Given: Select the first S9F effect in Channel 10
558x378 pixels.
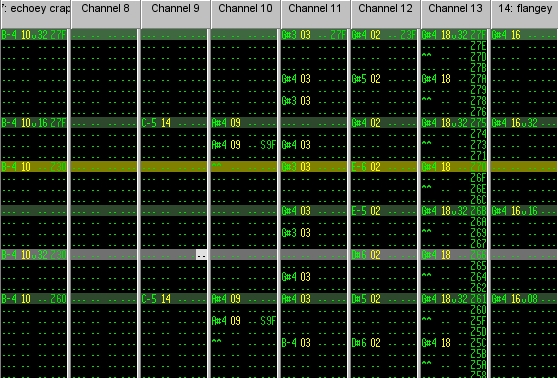Looking at the screenshot, I should pos(268,145).
